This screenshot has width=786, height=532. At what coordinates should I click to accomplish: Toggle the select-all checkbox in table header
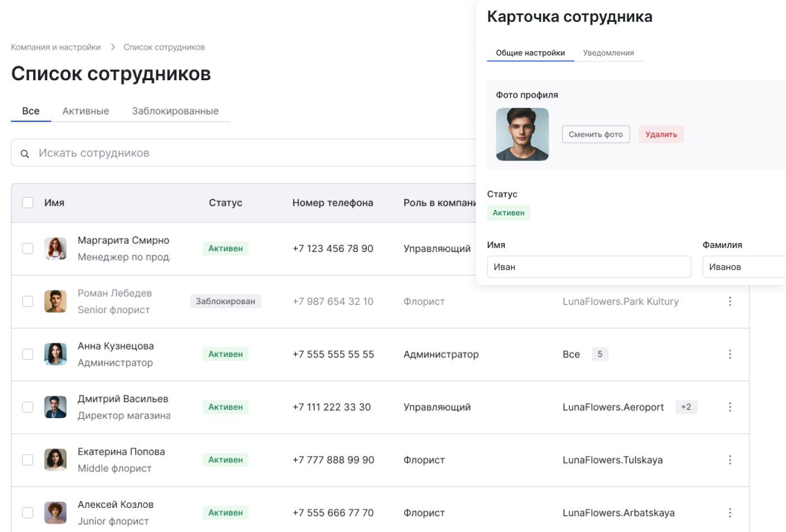coord(28,203)
